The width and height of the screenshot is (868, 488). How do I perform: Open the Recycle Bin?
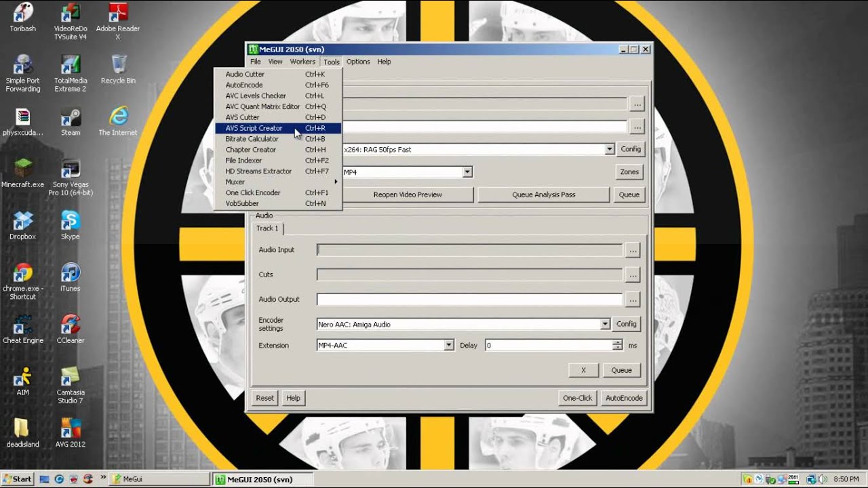118,69
